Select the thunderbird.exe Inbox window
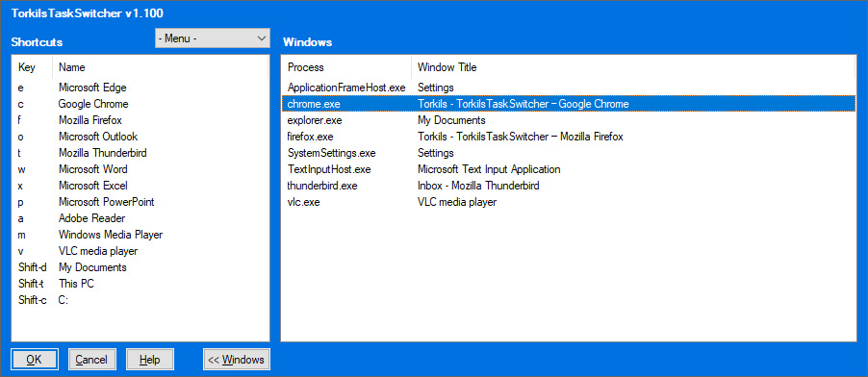The width and height of the screenshot is (868, 377). (x=569, y=186)
